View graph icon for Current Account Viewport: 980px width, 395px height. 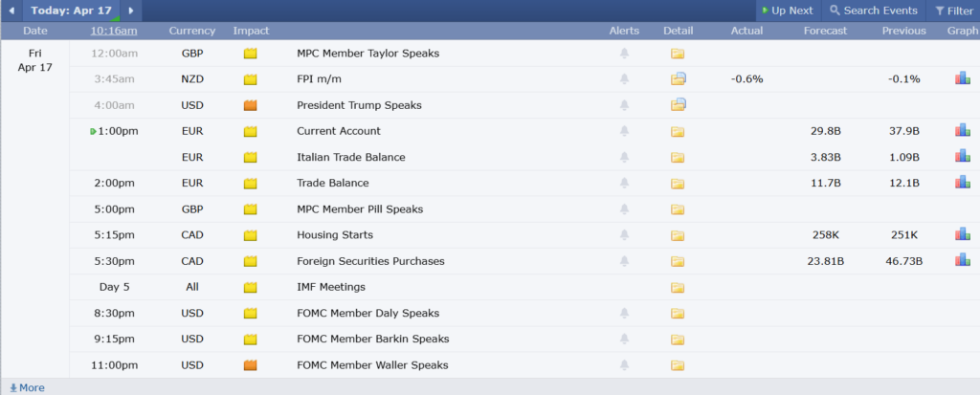(962, 131)
